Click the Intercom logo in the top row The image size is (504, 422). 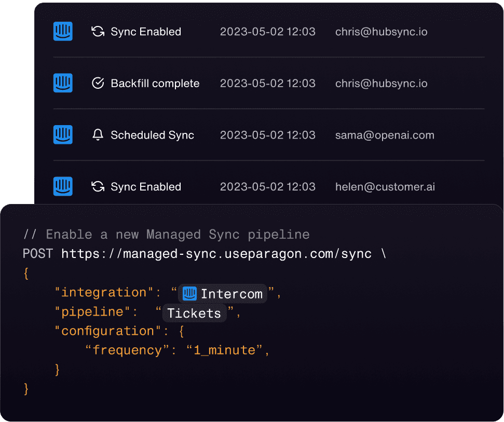(63, 31)
